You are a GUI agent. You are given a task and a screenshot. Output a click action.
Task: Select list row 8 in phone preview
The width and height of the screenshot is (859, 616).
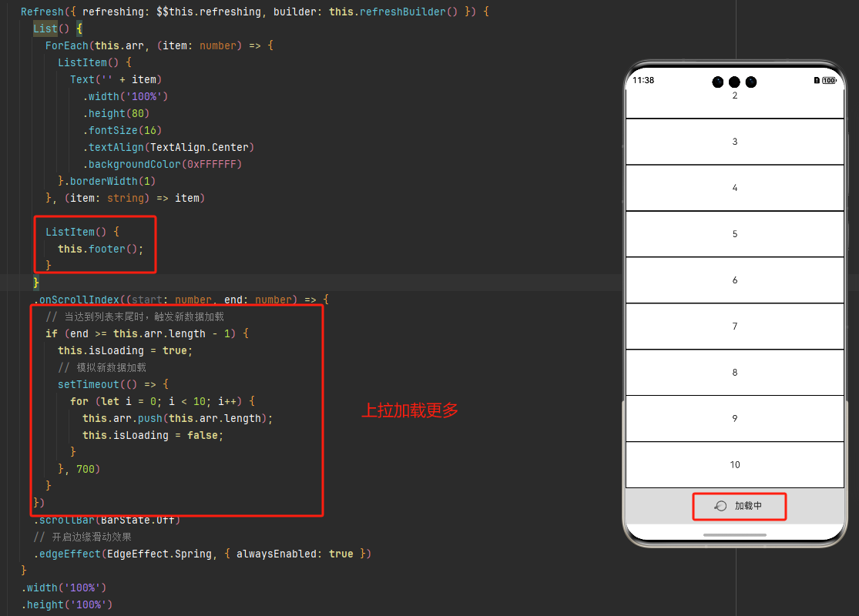tap(735, 373)
